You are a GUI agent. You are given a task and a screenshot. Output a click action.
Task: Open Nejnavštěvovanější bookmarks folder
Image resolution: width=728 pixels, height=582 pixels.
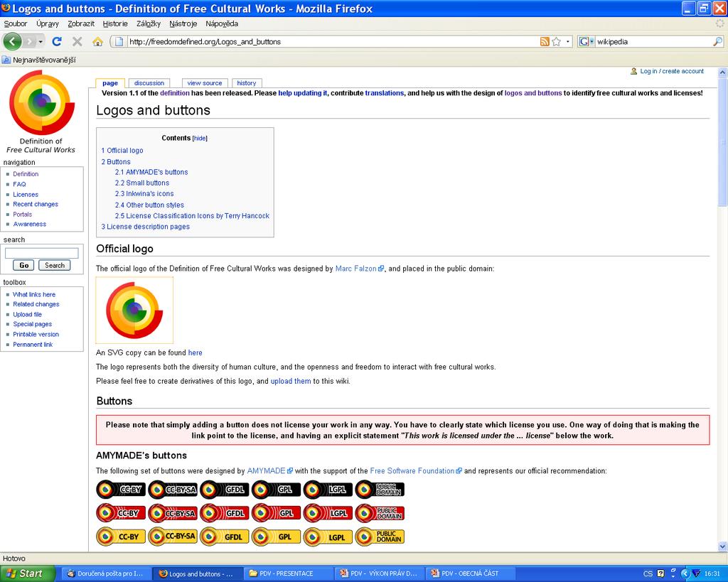(39, 60)
